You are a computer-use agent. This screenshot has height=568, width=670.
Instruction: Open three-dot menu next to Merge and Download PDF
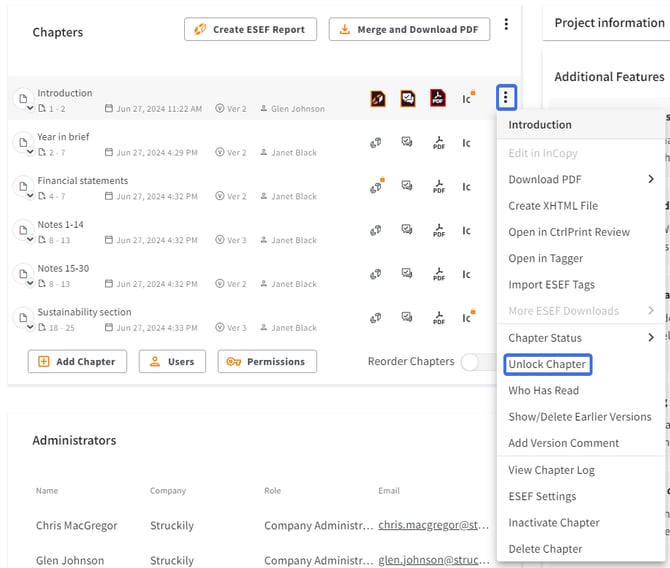coord(506,25)
